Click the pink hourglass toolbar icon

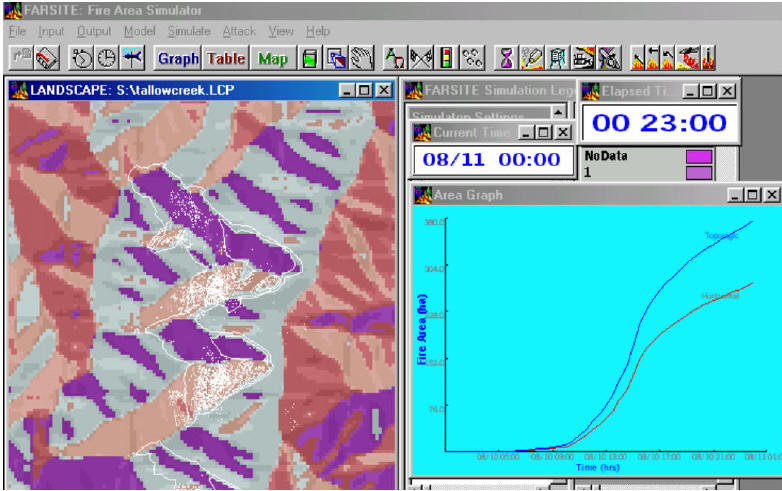(x=507, y=58)
